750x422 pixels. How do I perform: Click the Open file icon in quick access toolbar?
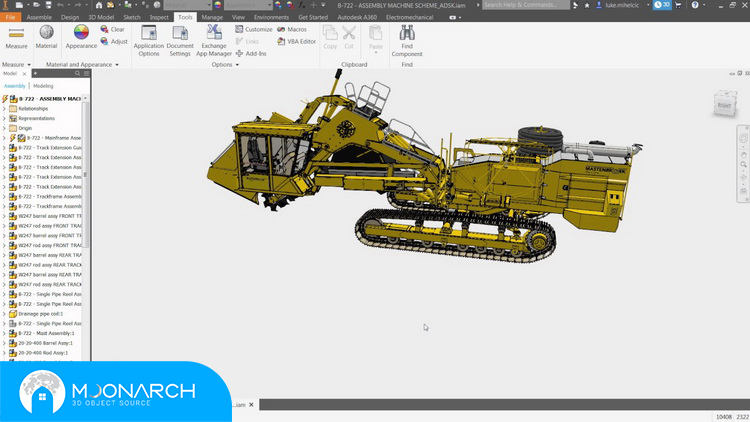(x=36, y=5)
